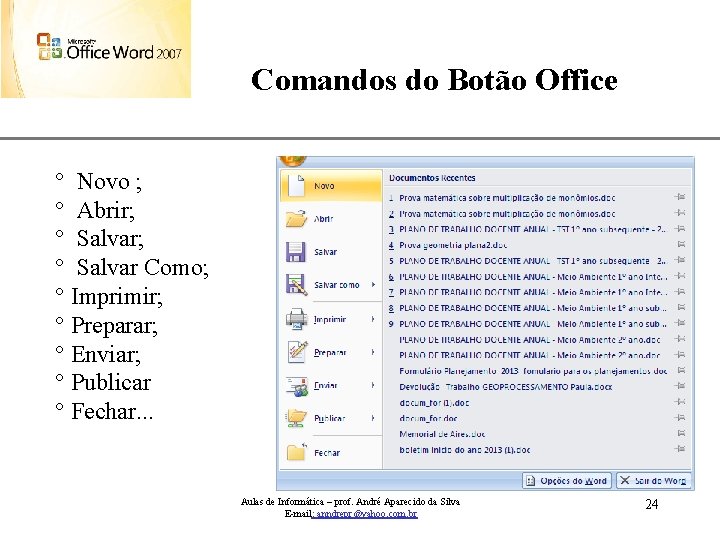Image resolution: width=720 pixels, height=540 pixels.
Task: Toggle pin for boletim inicio do ano 2013
Action: pos(680,449)
